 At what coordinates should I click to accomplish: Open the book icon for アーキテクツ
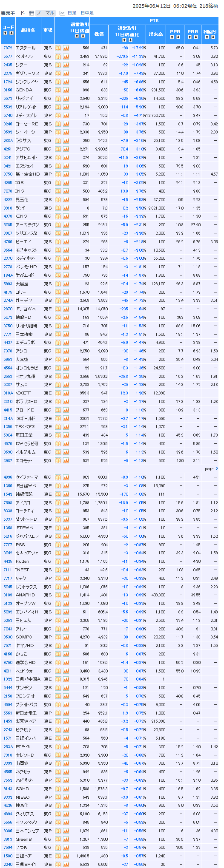click(x=58, y=225)
